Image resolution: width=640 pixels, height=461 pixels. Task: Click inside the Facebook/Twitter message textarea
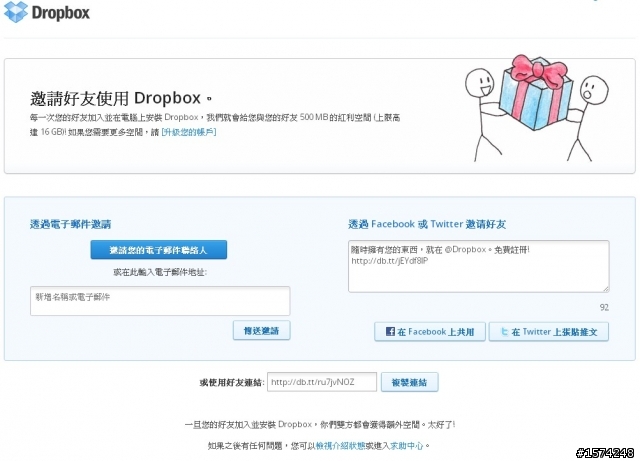pos(478,266)
